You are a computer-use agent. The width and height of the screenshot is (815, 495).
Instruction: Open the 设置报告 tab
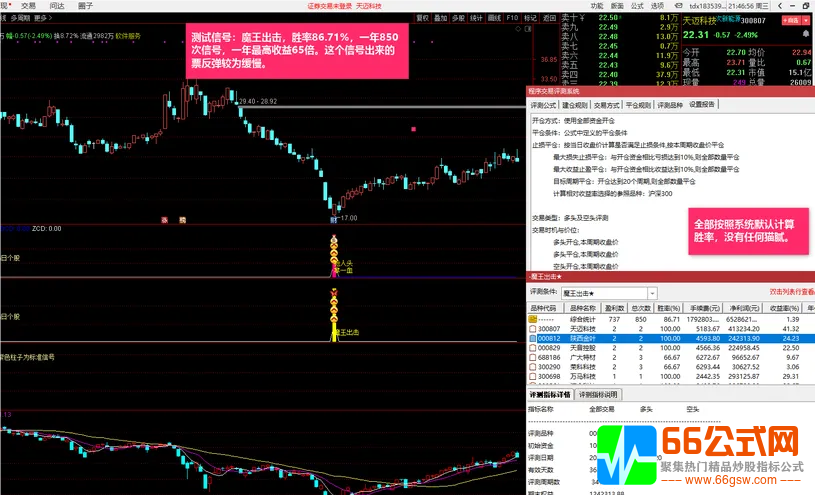click(703, 104)
